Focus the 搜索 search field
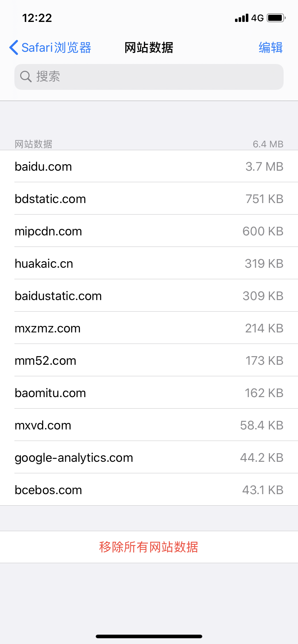 (149, 77)
